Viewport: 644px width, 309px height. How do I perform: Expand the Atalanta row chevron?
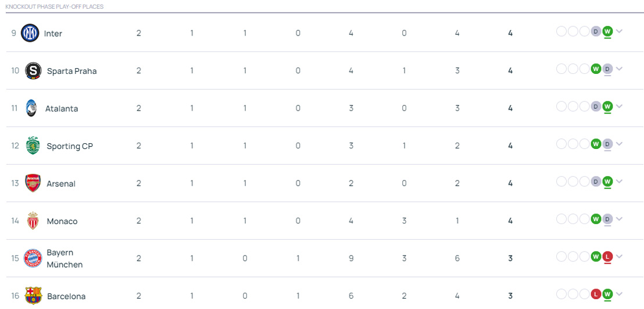[620, 106]
